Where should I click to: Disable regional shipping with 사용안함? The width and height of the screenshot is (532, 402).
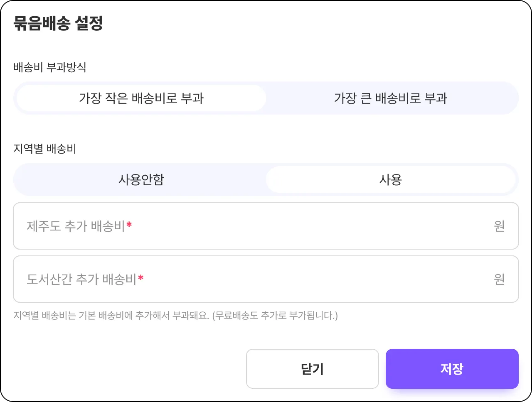coord(141,180)
